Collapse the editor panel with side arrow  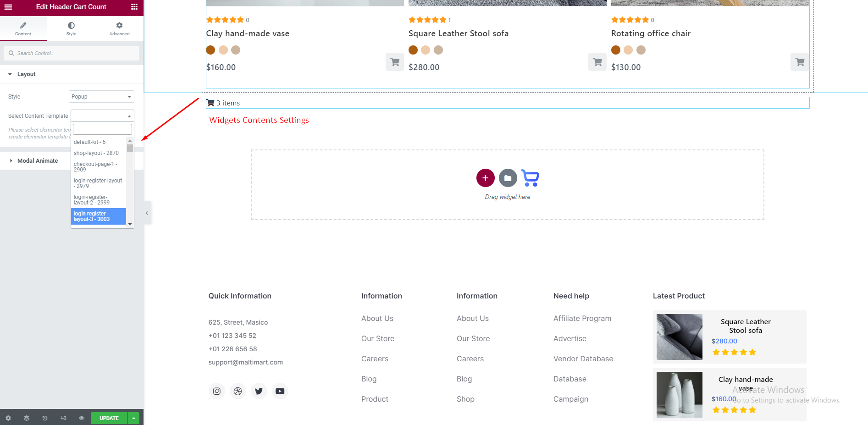click(147, 213)
